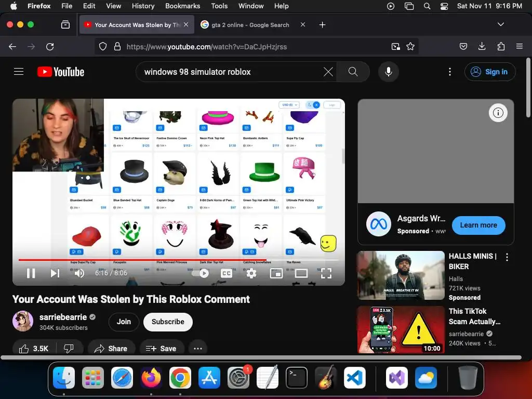The width and height of the screenshot is (532, 399).
Task: Open tracking protection shield icon
Action: [x=103, y=46]
